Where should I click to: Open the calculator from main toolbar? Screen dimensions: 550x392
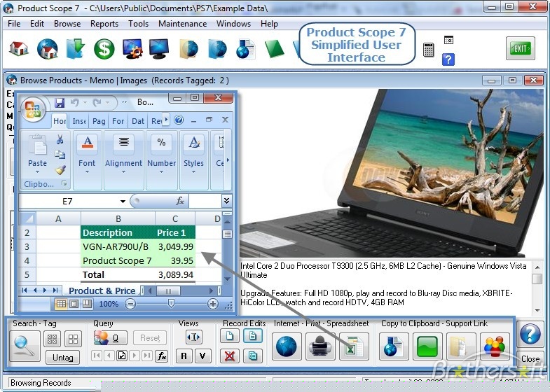[429, 50]
